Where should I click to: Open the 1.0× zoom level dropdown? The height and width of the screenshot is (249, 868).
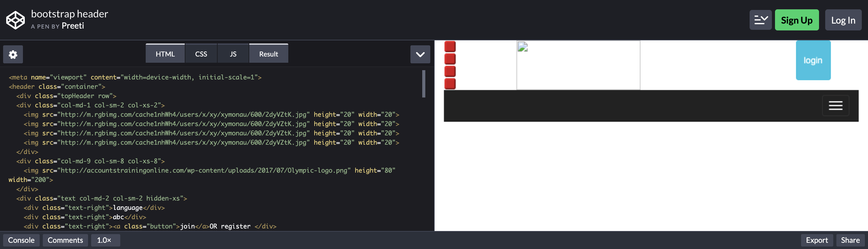(x=105, y=240)
